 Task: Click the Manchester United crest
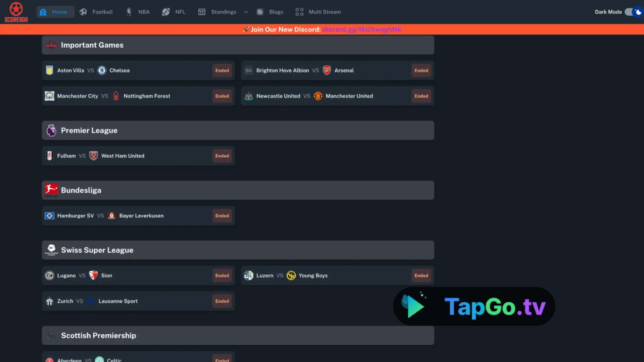tap(318, 96)
